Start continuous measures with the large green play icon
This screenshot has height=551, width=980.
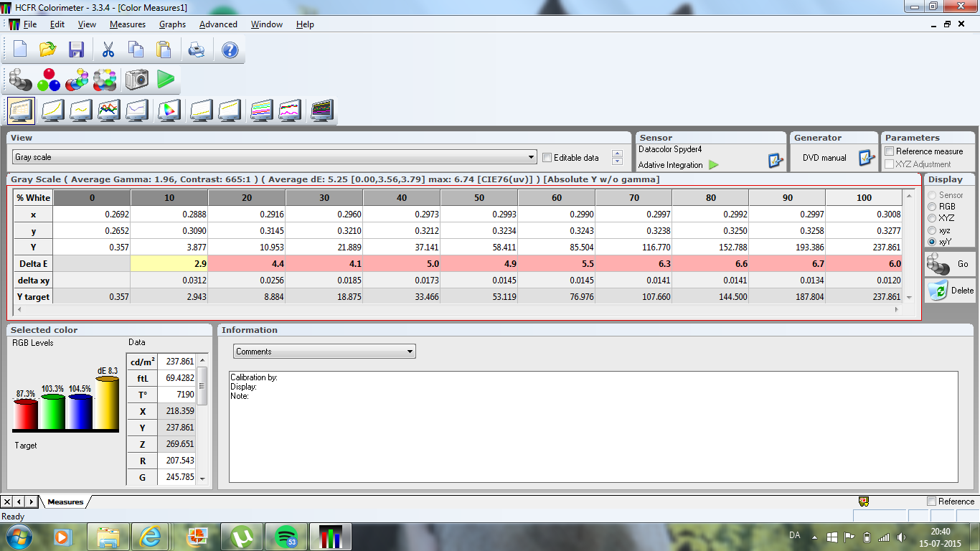(x=166, y=79)
